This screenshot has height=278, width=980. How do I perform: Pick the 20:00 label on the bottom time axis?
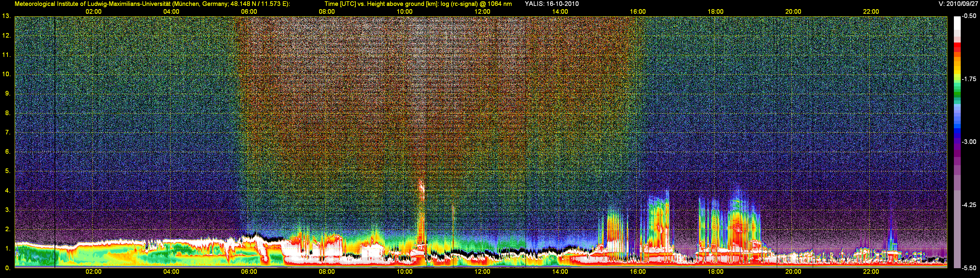pyautogui.click(x=793, y=271)
